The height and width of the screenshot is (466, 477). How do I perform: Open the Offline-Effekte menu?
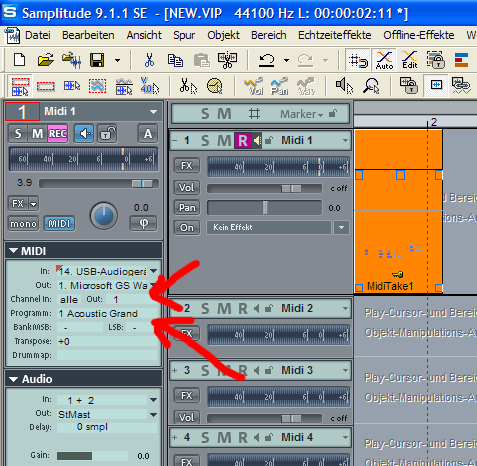[x=419, y=35]
